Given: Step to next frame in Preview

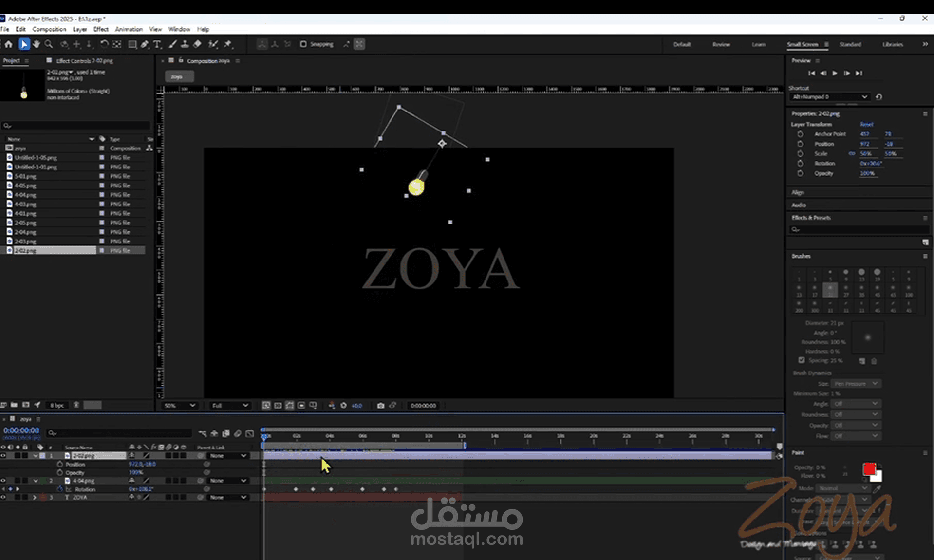Looking at the screenshot, I should (847, 73).
